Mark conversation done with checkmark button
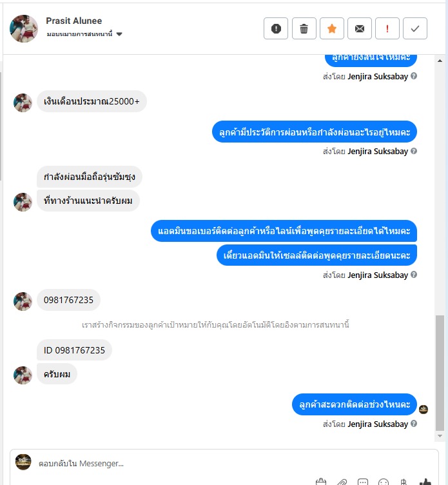 tap(415, 28)
